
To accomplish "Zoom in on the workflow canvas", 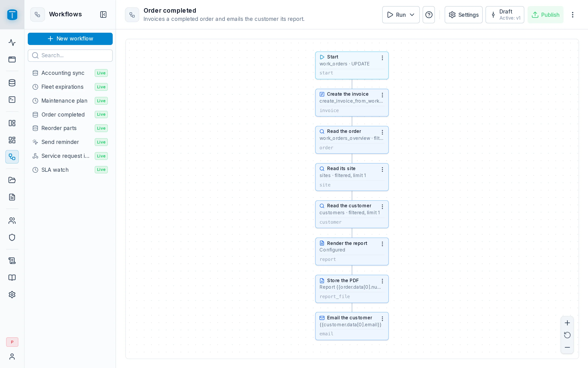I will coord(567,323).
